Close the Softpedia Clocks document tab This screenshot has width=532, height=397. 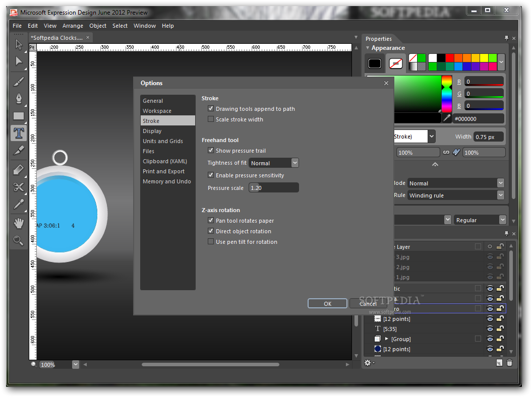[88, 38]
